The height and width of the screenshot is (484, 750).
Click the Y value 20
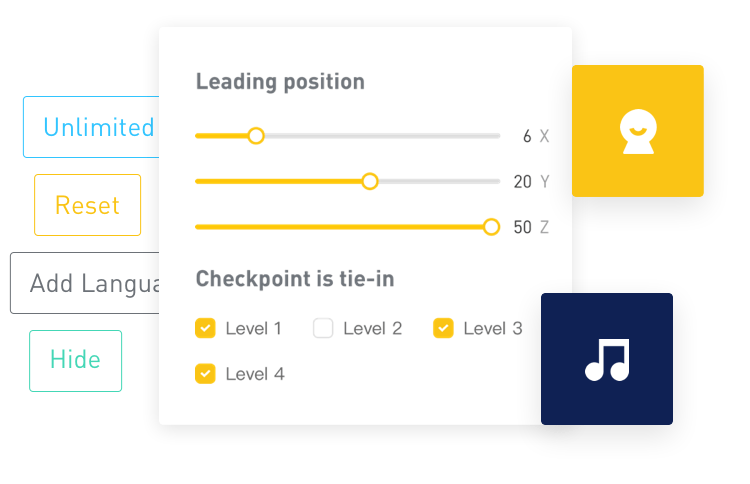click(x=522, y=182)
